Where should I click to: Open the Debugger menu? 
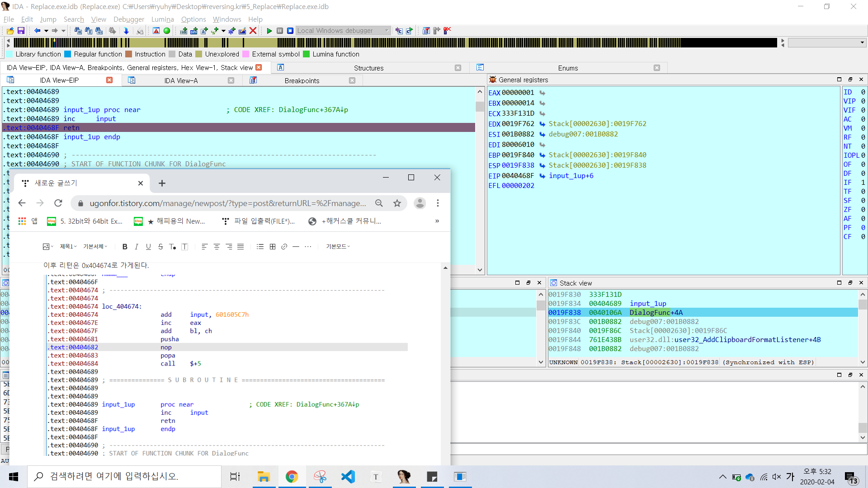129,19
